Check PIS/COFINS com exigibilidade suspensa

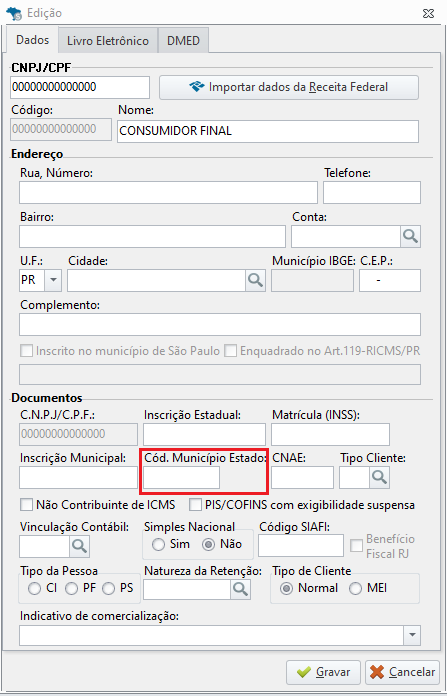tap(196, 505)
